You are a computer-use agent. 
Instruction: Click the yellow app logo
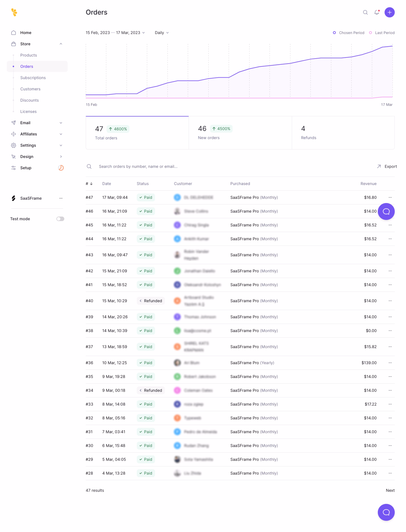tap(14, 12)
